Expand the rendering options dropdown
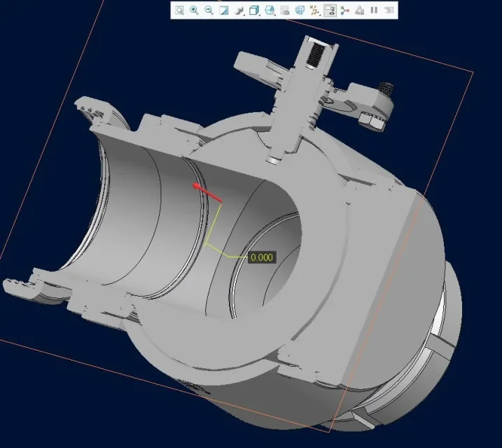 point(239,10)
